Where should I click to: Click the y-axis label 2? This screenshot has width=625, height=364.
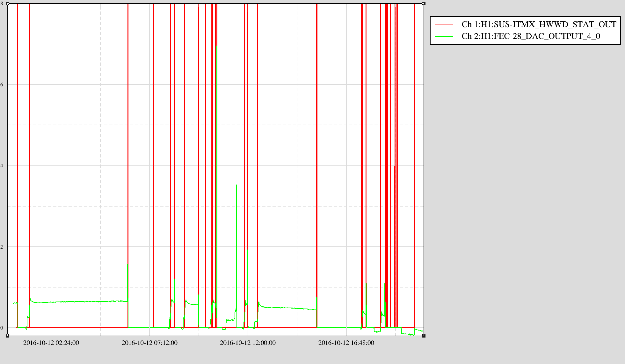click(2, 247)
